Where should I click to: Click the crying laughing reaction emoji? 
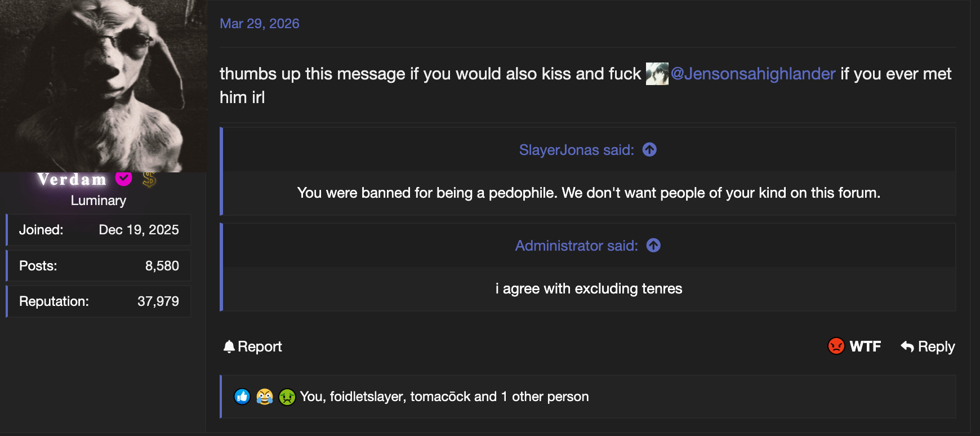click(x=265, y=397)
